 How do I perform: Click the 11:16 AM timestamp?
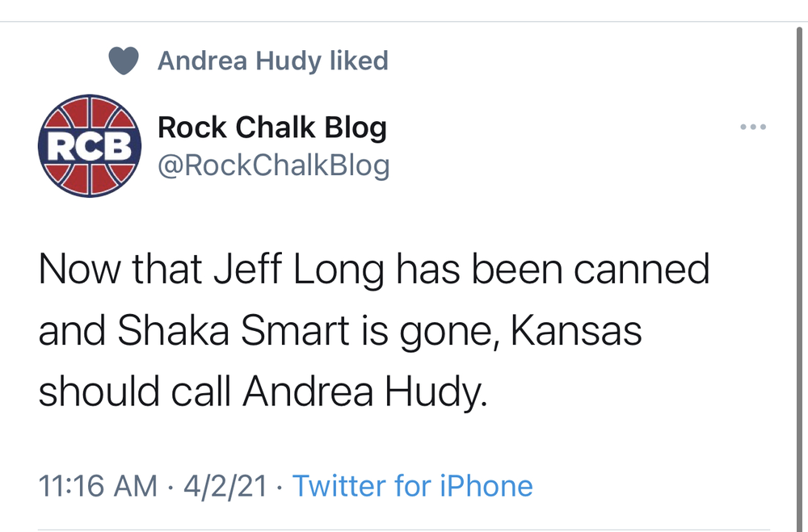coord(98,486)
